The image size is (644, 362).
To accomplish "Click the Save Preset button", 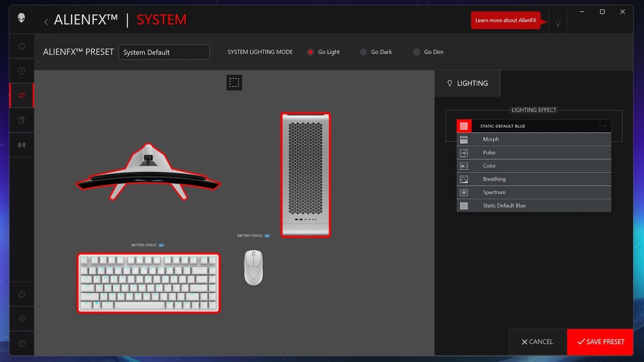I will pyautogui.click(x=600, y=342).
